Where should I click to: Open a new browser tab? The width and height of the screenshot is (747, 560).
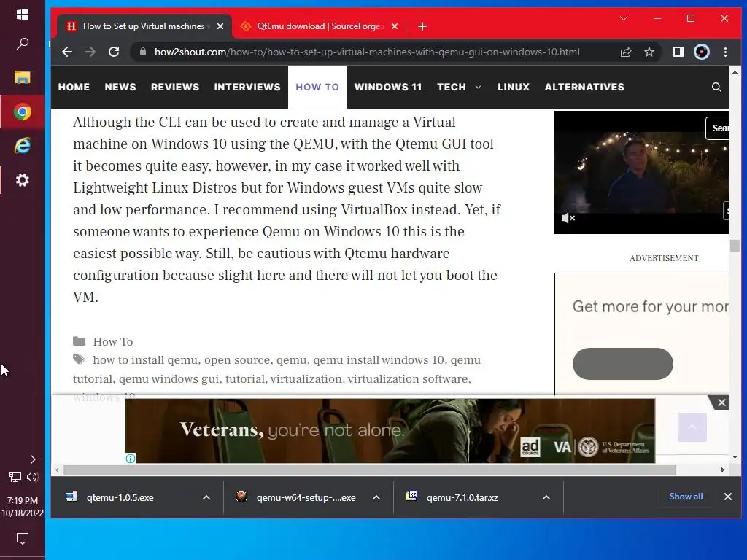click(x=422, y=26)
